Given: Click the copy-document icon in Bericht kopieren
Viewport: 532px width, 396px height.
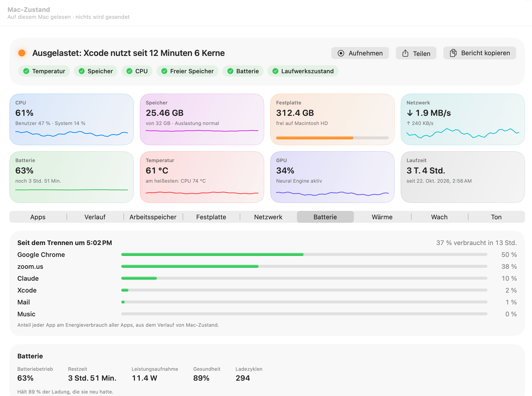Looking at the screenshot, I should coord(453,53).
